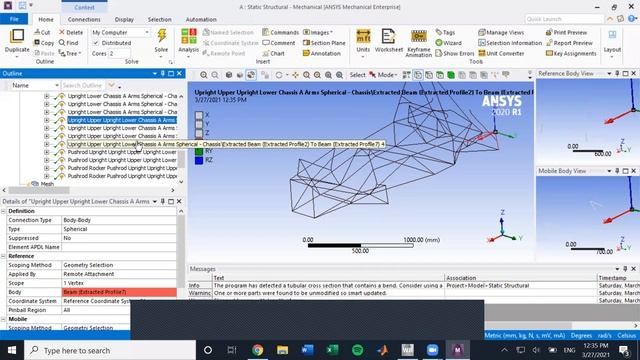The width and height of the screenshot is (640, 360).
Task: Open the File menu
Action: (14, 19)
